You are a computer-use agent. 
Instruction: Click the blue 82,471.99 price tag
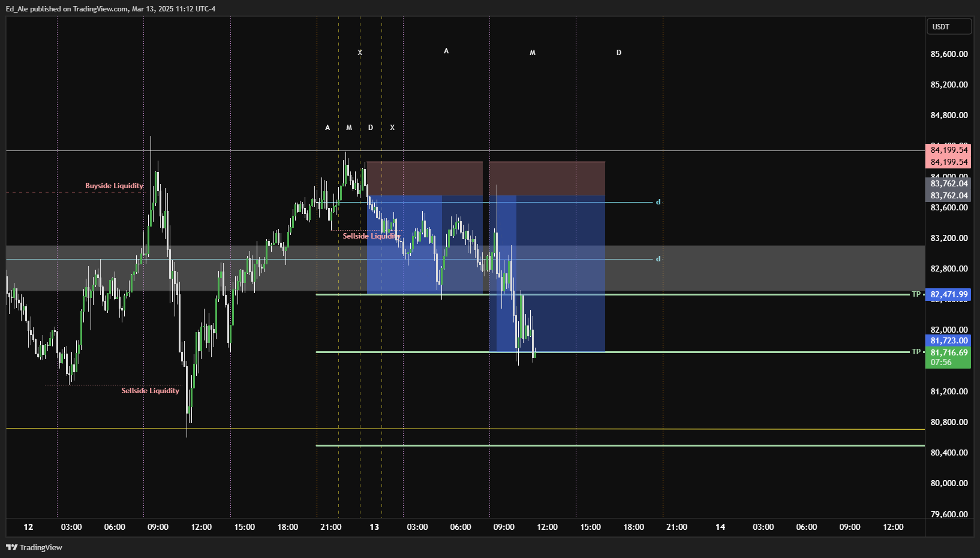tap(948, 294)
